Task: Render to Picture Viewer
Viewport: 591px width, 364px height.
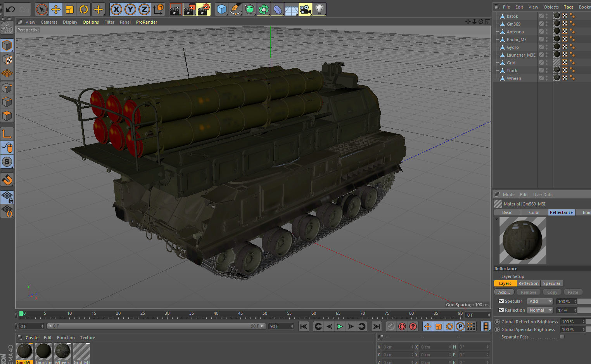Action: pyautogui.click(x=190, y=9)
